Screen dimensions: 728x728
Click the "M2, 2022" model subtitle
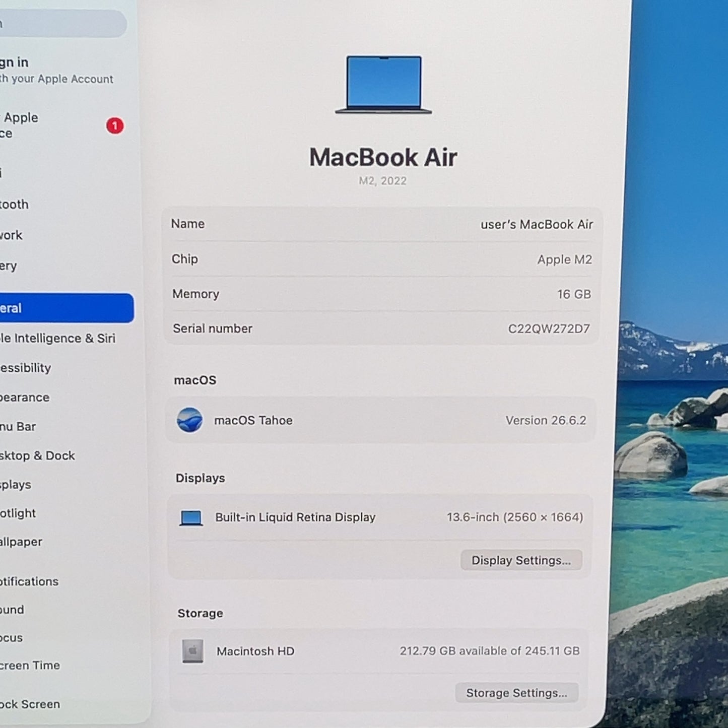383,181
